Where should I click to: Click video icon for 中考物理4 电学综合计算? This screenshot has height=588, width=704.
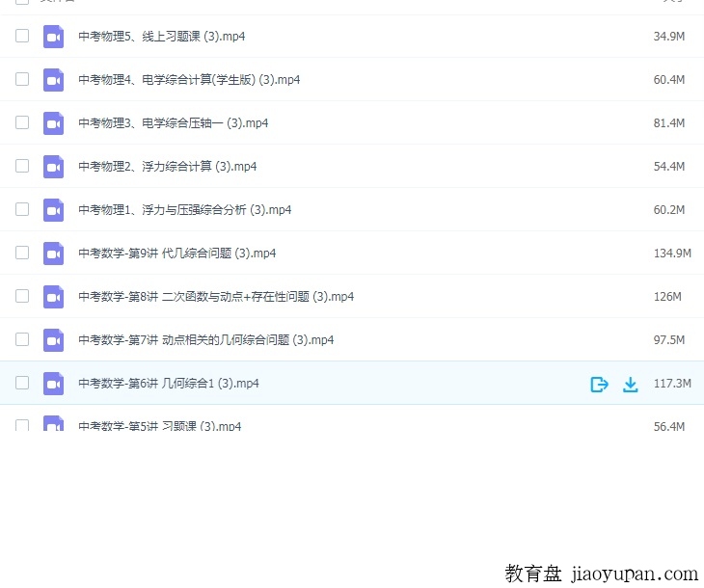pyautogui.click(x=53, y=80)
